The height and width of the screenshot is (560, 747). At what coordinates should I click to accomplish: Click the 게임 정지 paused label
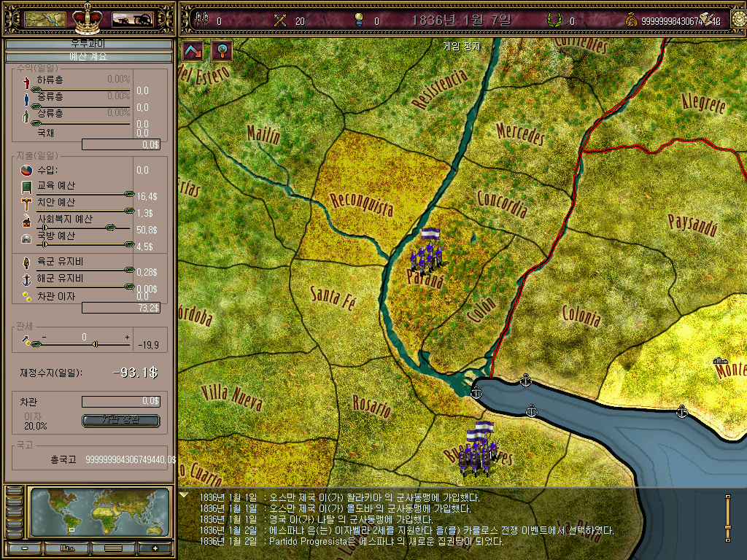pos(461,46)
